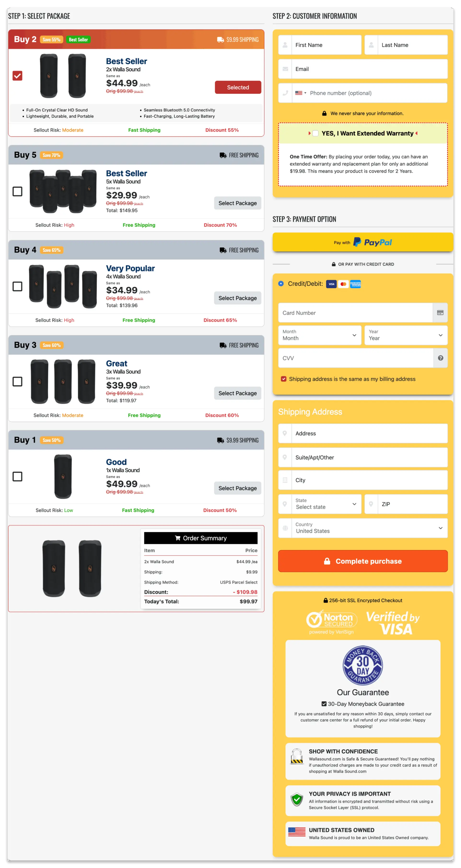
Task: Open the phone country flag dropdown
Action: 301,93
